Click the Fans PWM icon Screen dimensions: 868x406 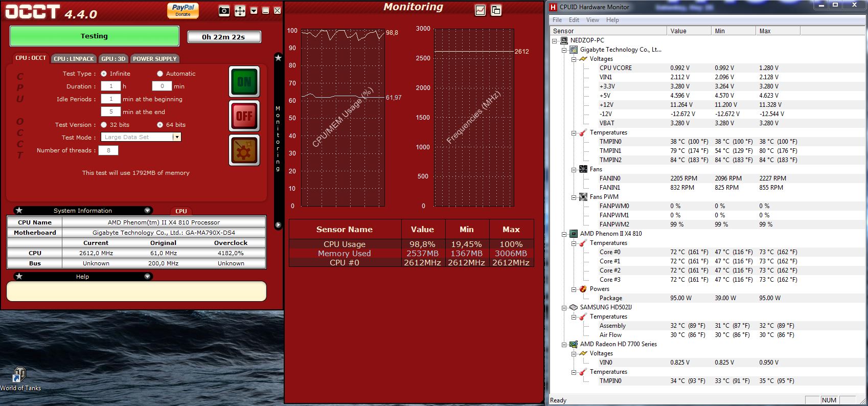(583, 197)
